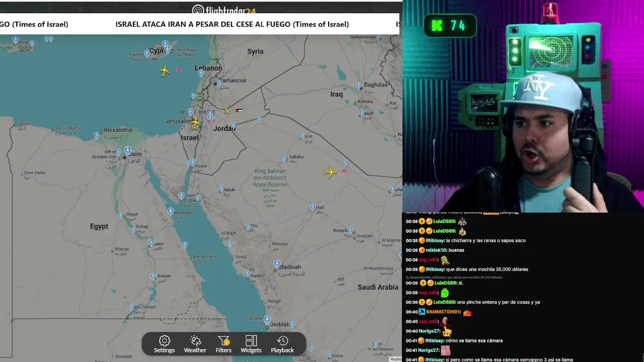Click chat username "mikiok10"
Image resolution: width=644 pixels, height=362 pixels.
[437, 250]
